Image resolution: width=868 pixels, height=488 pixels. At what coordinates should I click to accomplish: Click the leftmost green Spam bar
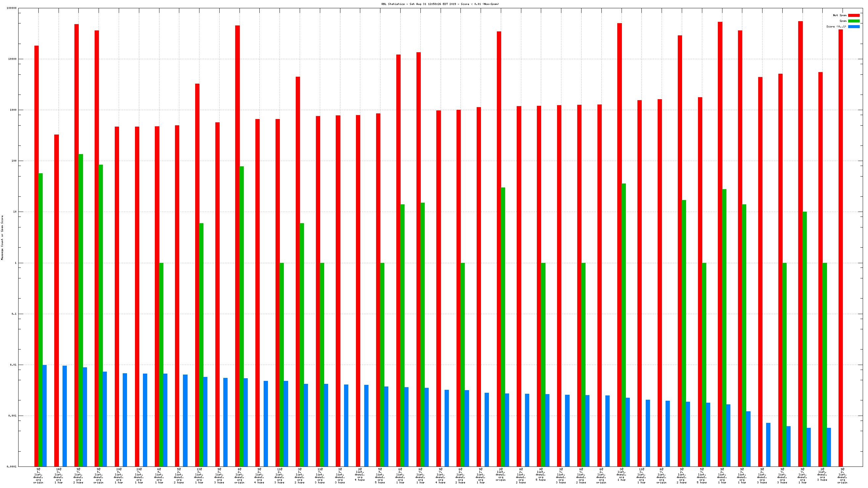click(x=40, y=320)
